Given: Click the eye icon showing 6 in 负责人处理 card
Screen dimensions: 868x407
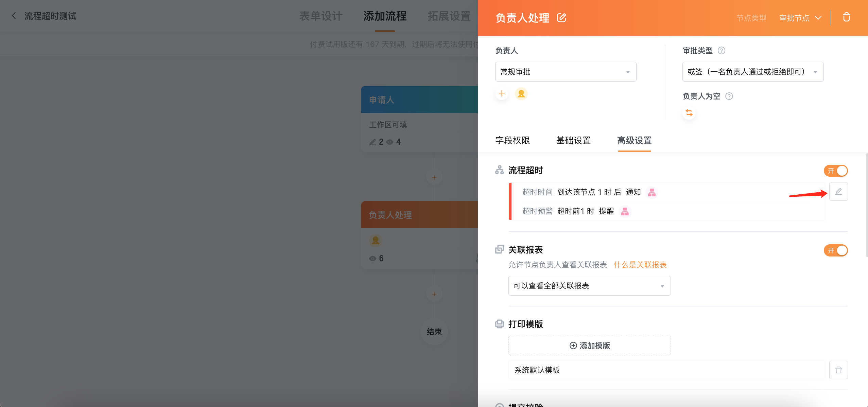Looking at the screenshot, I should pos(372,259).
